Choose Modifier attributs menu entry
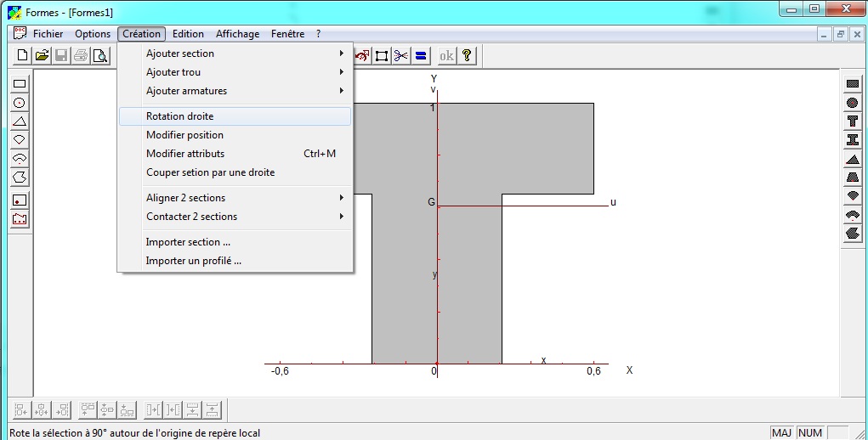The image size is (868, 440). (235, 154)
